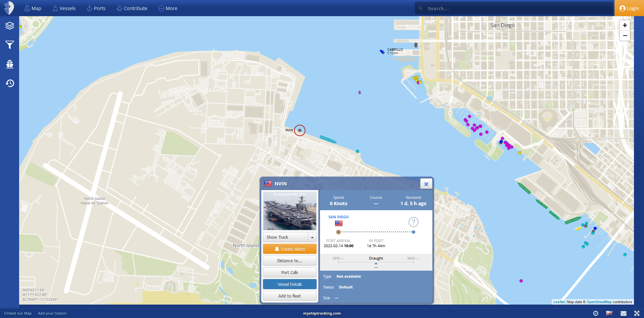644x318 pixels.
Task: Click the cyan dot vessel beside North Island shore
Action: point(358,151)
